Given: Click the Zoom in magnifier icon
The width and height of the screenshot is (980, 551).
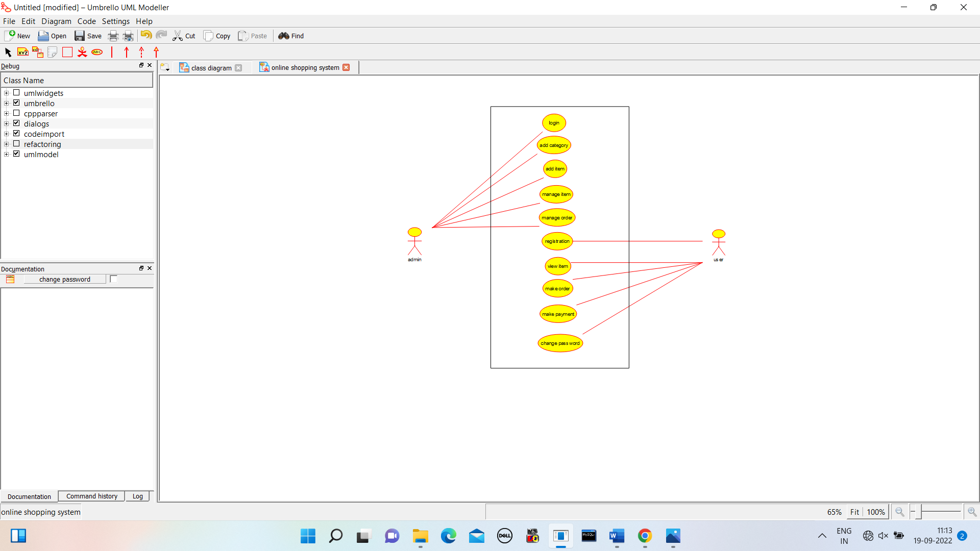Looking at the screenshot, I should coord(972,512).
